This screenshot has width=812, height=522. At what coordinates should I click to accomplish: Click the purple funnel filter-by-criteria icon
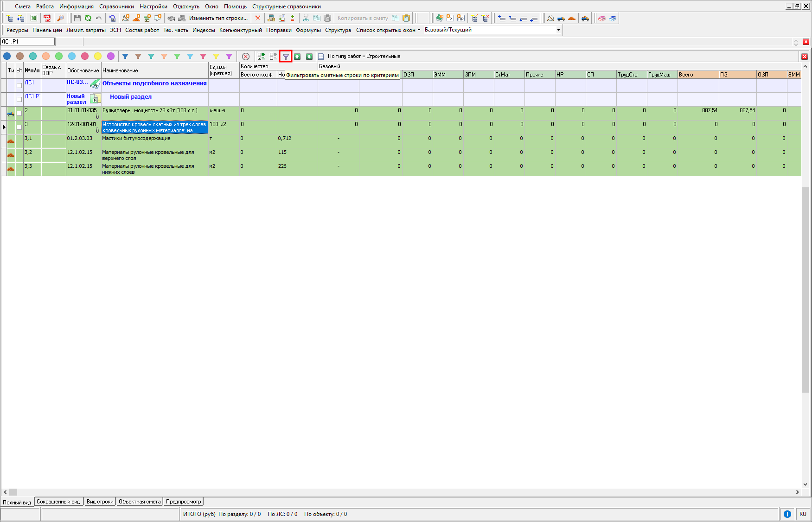point(286,57)
